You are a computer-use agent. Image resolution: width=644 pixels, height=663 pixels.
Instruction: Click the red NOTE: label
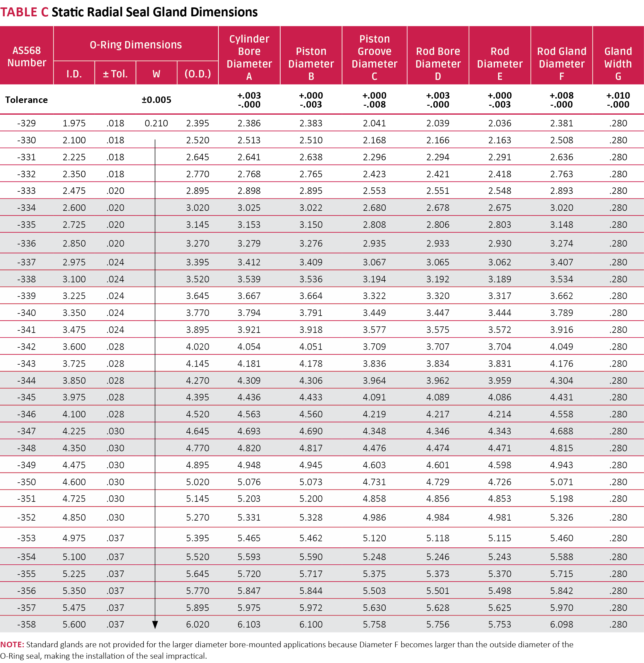coord(12,644)
